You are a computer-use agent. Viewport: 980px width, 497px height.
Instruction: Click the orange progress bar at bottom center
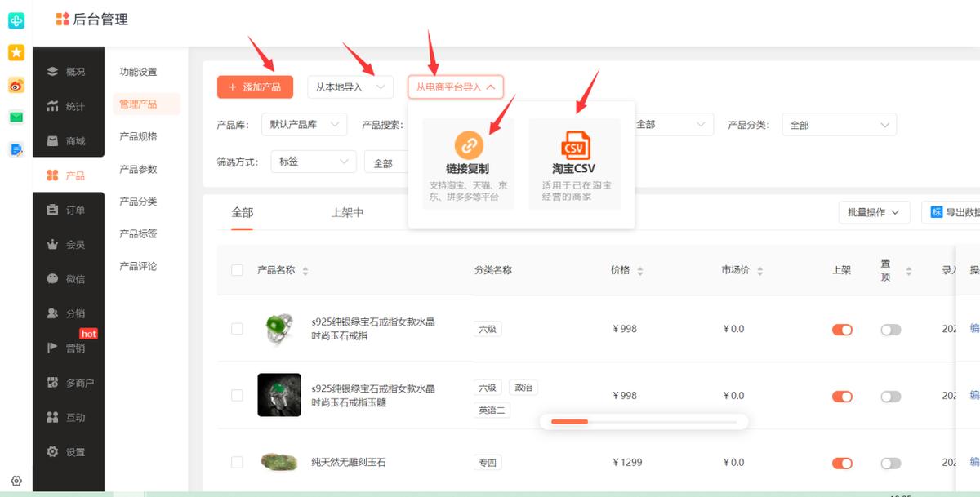(x=568, y=422)
